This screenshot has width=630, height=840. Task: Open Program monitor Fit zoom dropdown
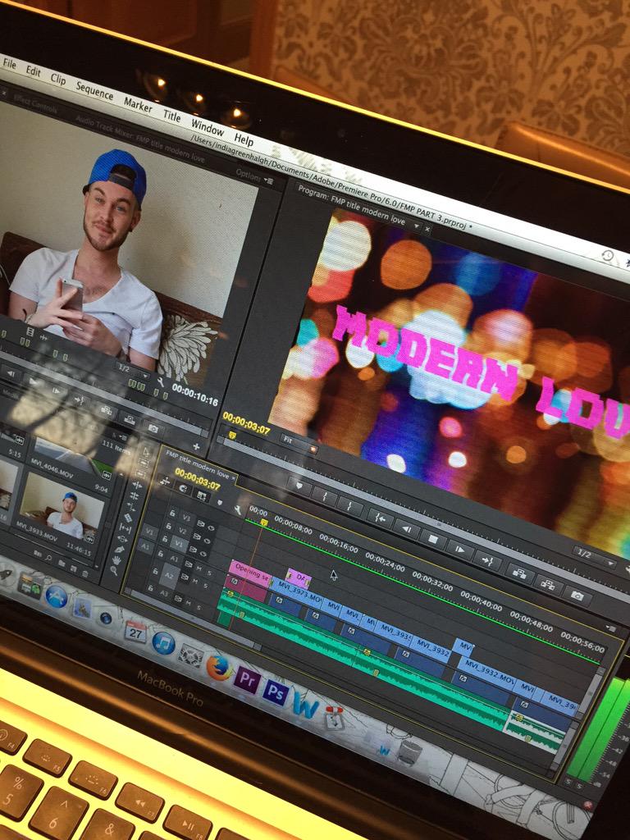point(297,442)
